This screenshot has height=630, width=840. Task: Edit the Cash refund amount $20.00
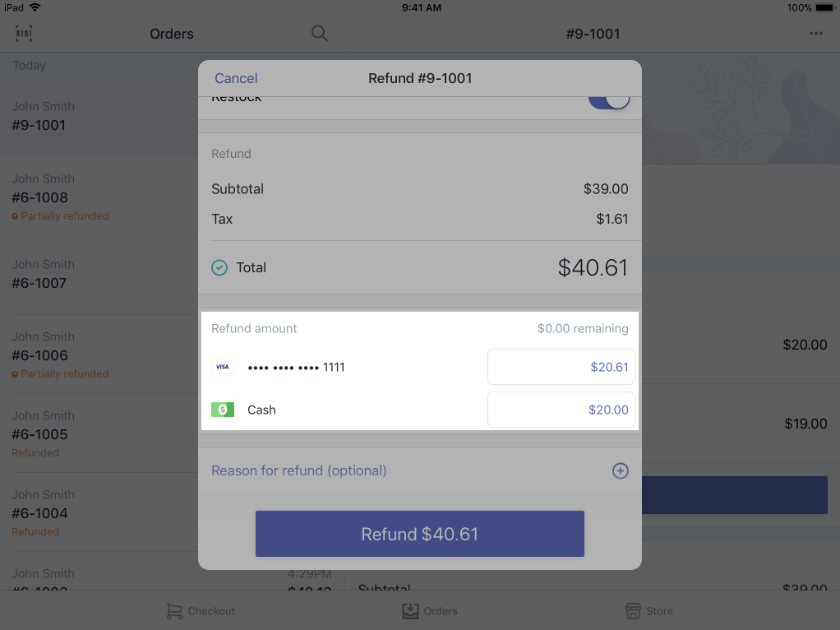[x=561, y=410]
